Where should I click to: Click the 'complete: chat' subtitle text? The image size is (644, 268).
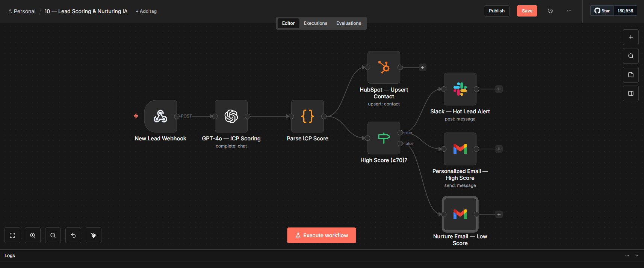coord(231,146)
